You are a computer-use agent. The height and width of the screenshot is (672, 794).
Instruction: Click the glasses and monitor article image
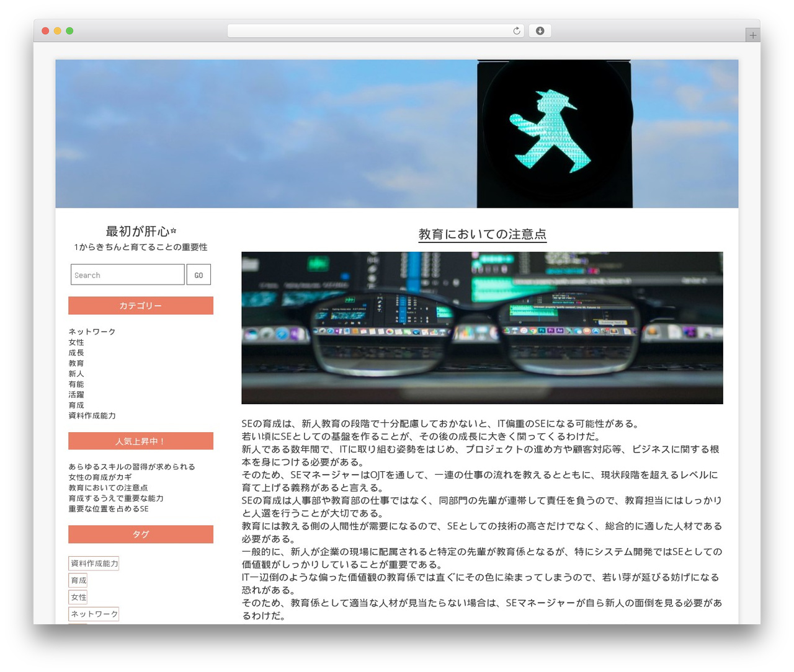point(482,328)
